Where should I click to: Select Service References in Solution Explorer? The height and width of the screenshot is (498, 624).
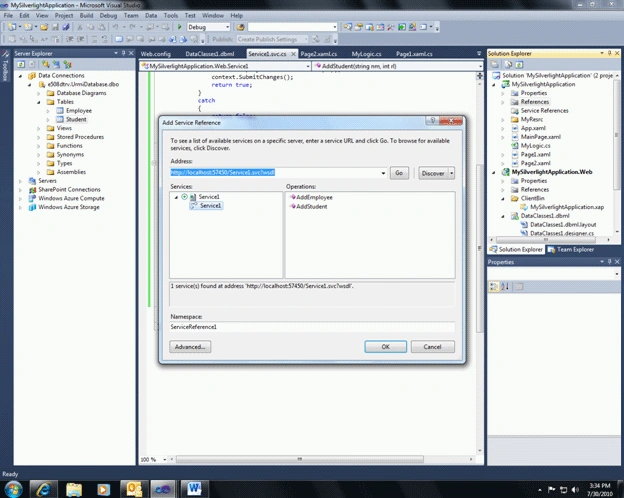[x=544, y=111]
